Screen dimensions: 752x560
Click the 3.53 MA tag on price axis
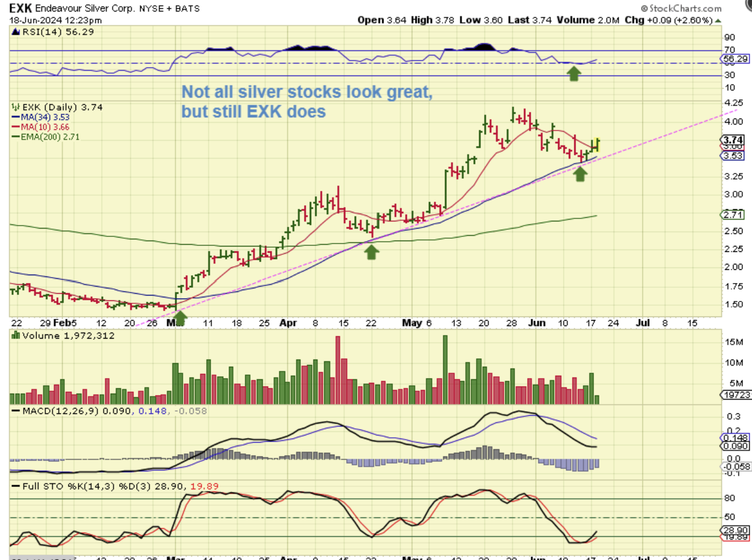coord(732,156)
